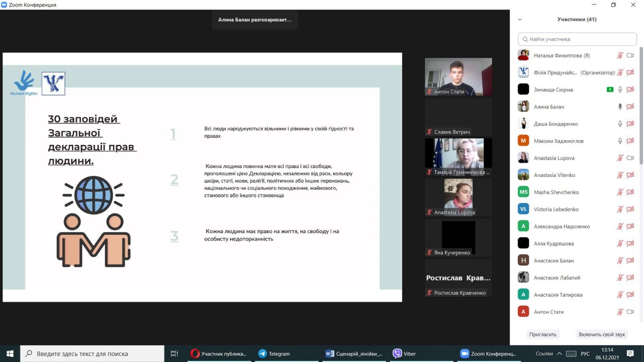
Task: Click the Human Rights logo on slide
Action: click(24, 83)
